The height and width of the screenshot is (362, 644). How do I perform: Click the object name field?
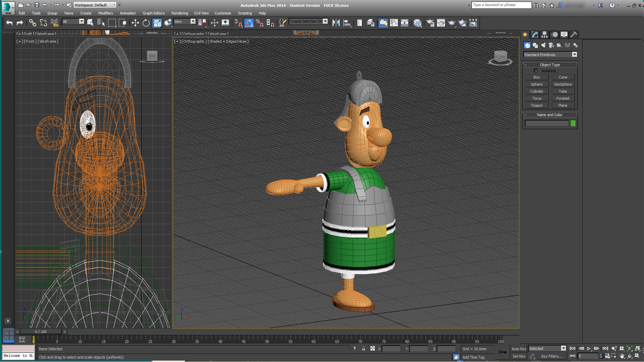point(546,123)
